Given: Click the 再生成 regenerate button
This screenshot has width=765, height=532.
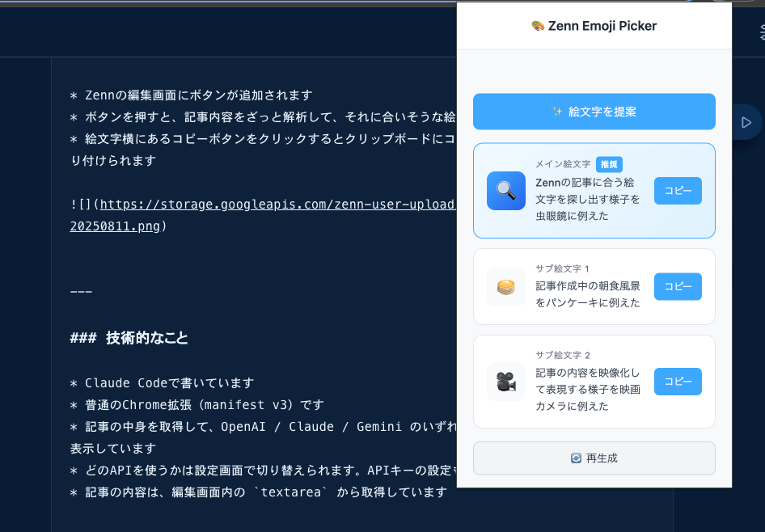Looking at the screenshot, I should coord(594,458).
